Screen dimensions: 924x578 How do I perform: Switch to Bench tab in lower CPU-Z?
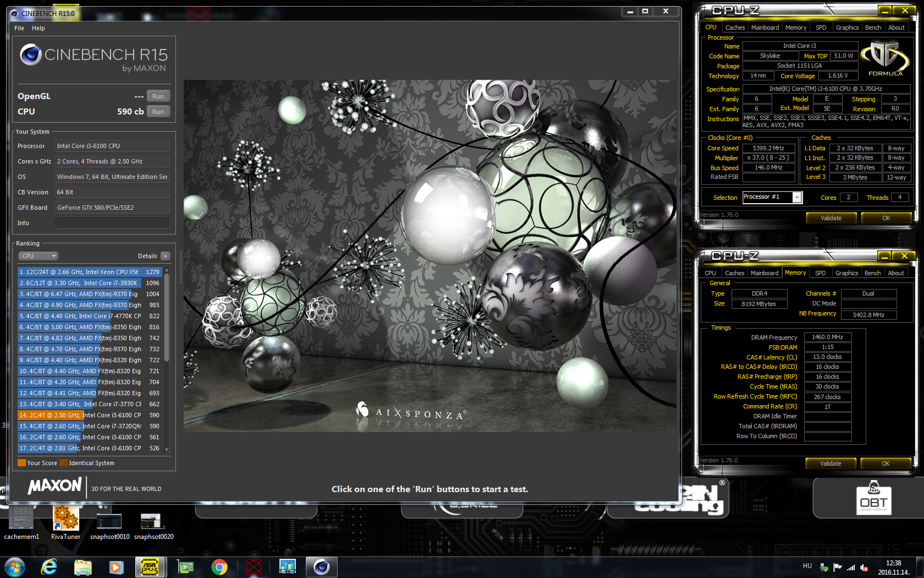[x=872, y=273]
